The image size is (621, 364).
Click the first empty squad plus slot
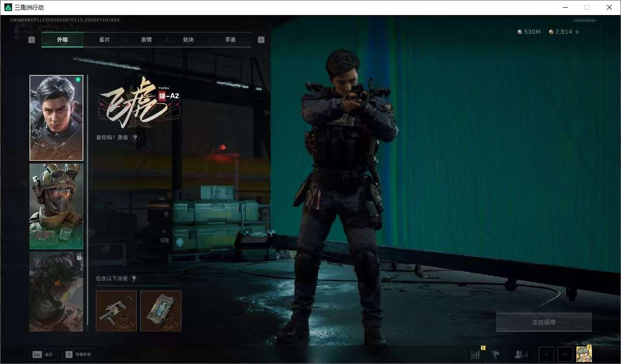(546, 354)
